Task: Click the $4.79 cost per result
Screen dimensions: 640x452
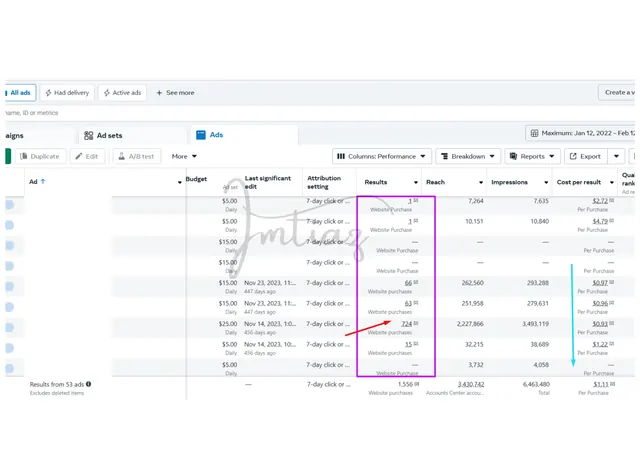Action: tap(600, 221)
